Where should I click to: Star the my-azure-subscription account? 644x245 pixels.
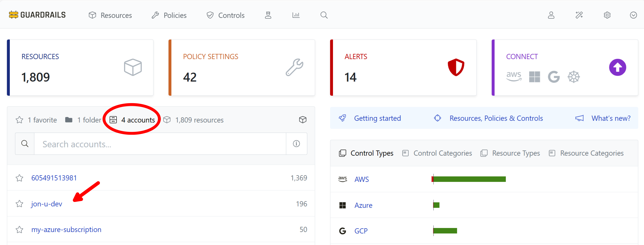click(x=19, y=230)
